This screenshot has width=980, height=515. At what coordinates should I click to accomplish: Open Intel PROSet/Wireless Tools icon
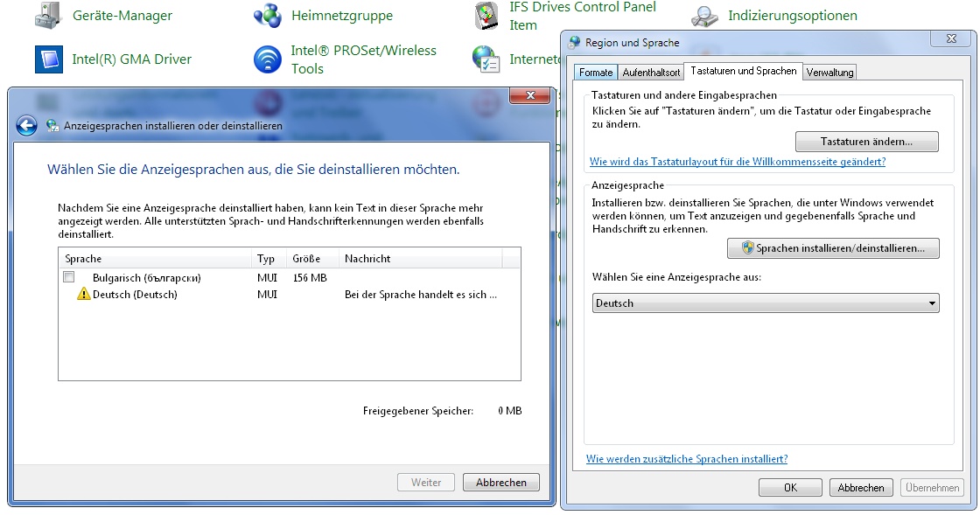coord(267,59)
